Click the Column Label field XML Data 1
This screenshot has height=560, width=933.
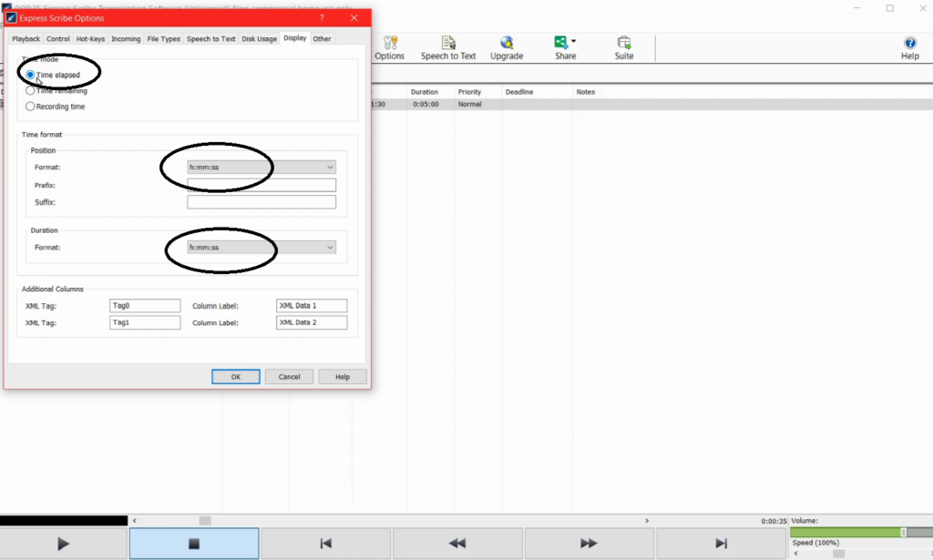[312, 306]
